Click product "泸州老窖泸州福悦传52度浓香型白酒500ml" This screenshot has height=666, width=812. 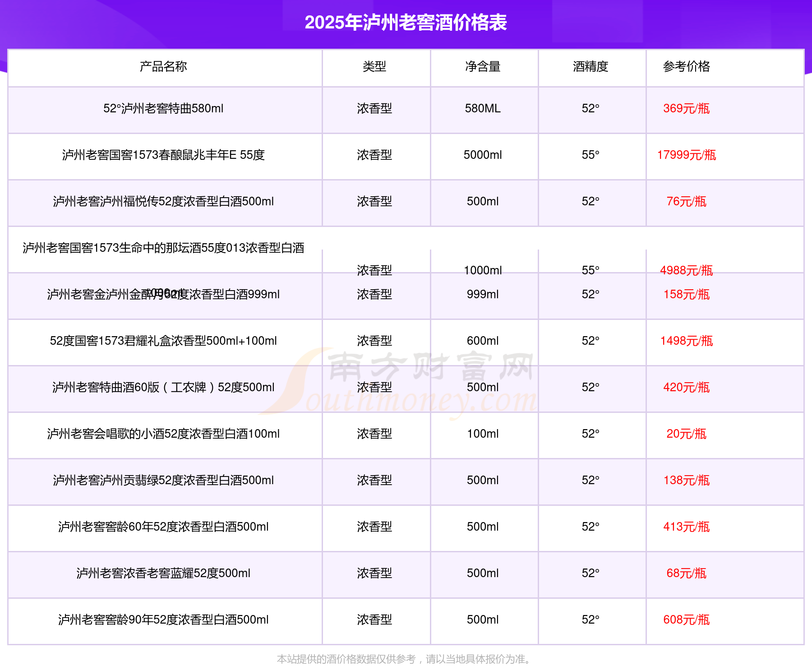(163, 202)
